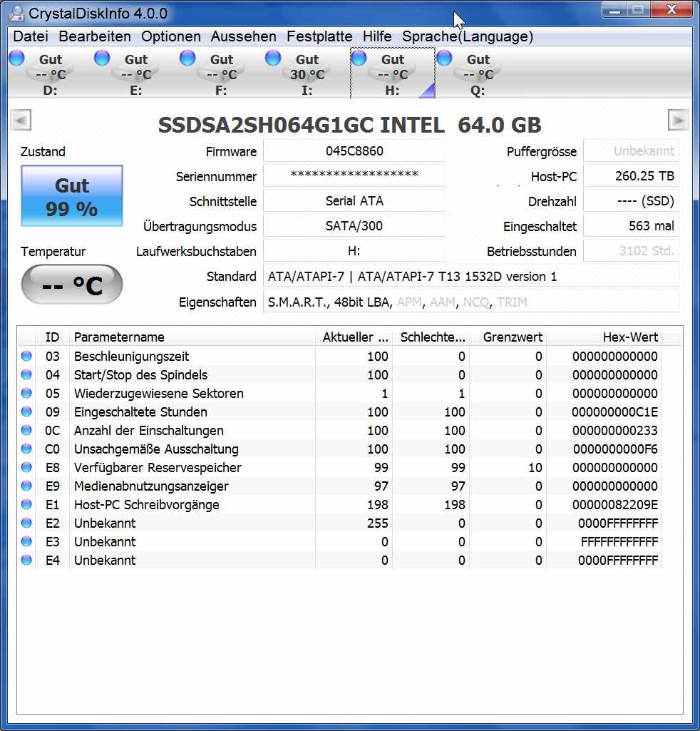Screen dimensions: 700x731
Task: Open the Hilfe menu
Action: tap(377, 36)
